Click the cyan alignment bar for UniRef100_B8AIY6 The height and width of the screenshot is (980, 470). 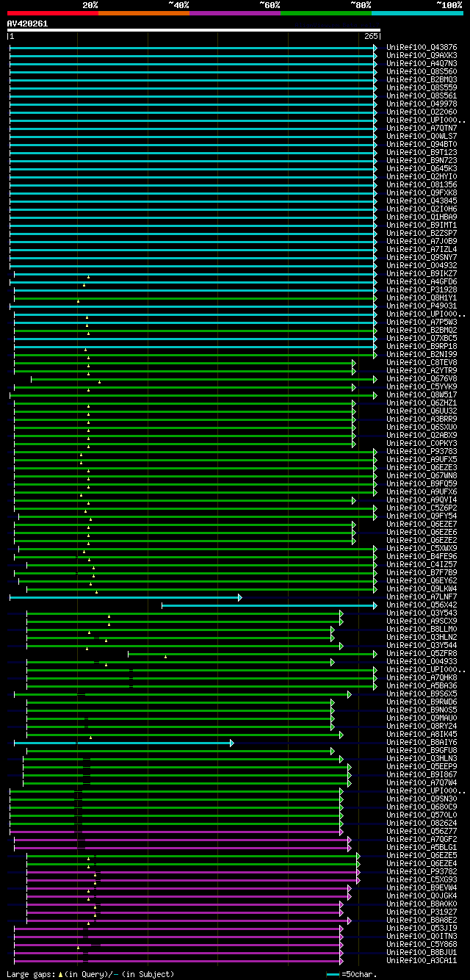[x=124, y=743]
